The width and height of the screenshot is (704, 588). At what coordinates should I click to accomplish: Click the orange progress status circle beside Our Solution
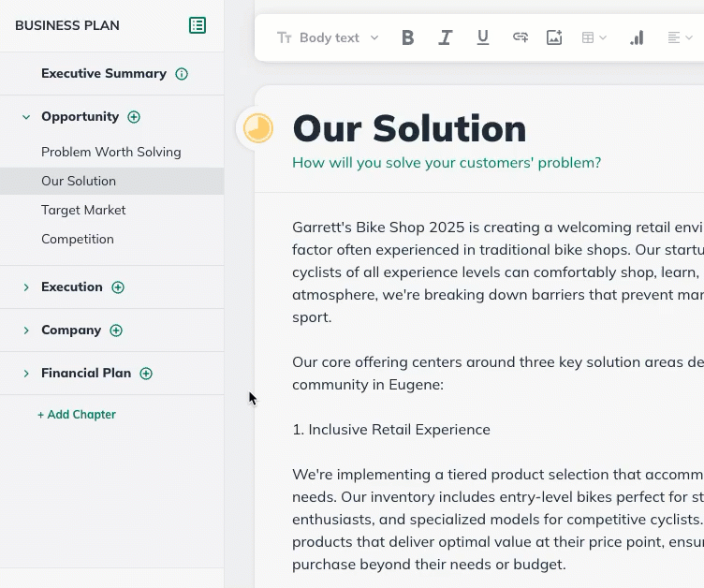[x=258, y=128]
